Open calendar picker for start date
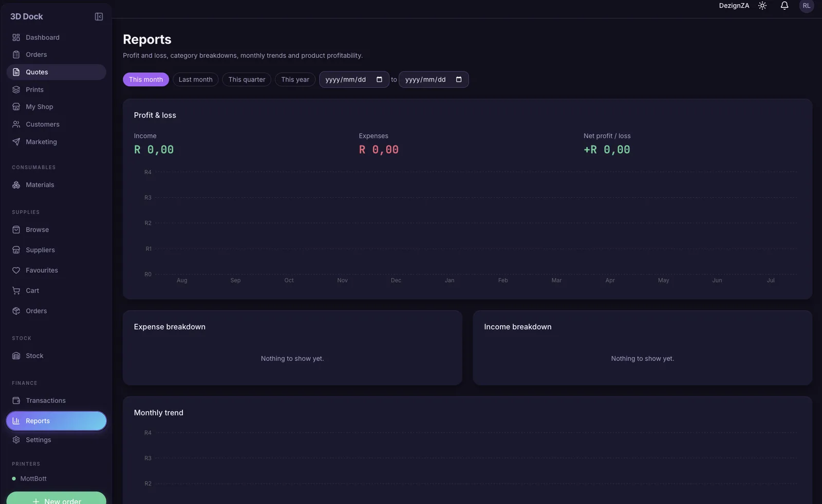Image resolution: width=822 pixels, height=504 pixels. pos(379,80)
